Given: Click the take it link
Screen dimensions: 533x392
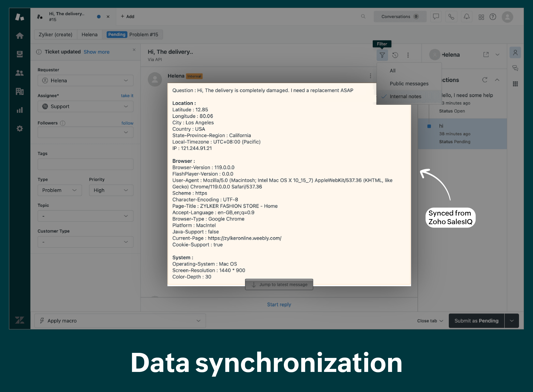Looking at the screenshot, I should pos(127,95).
